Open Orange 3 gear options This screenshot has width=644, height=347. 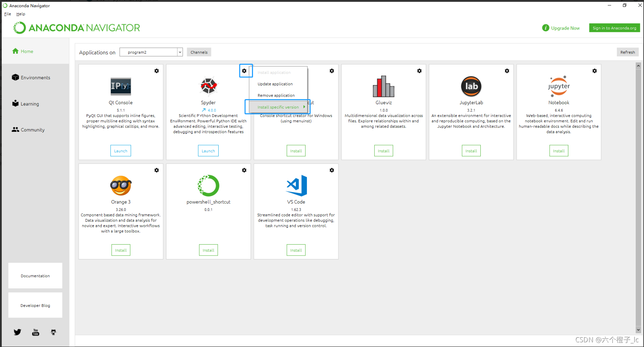157,170
